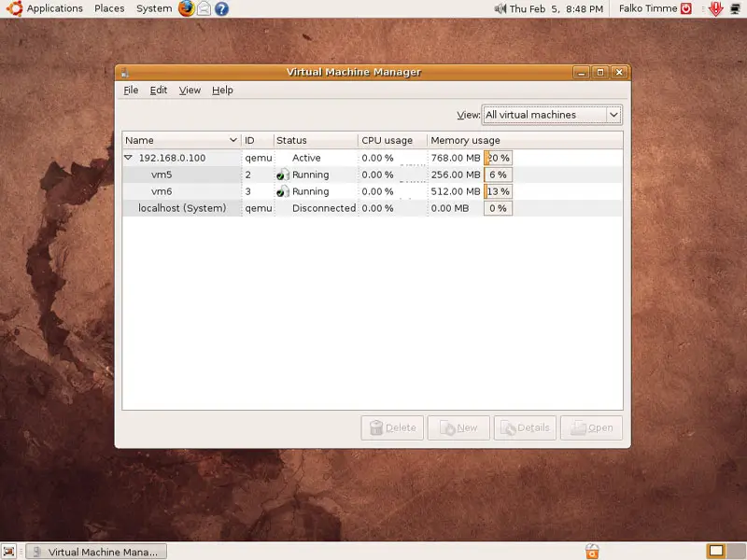Collapse the 192.168.0.100 host tree

pyautogui.click(x=128, y=157)
